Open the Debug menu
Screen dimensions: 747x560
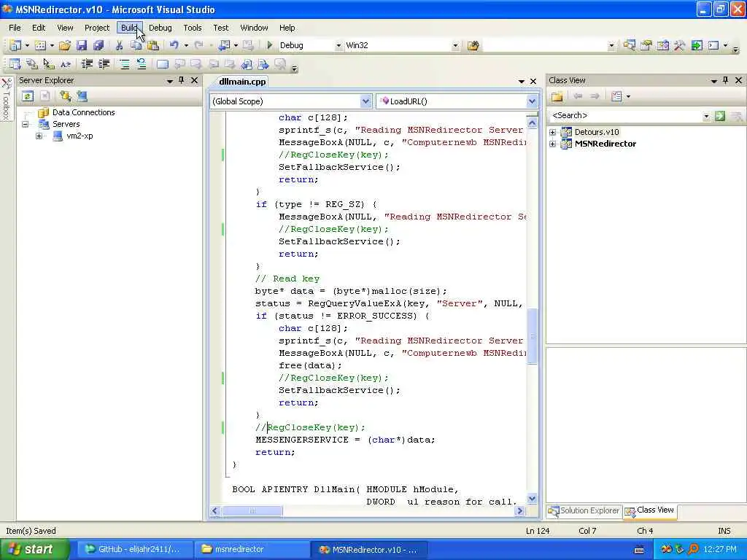tap(160, 28)
